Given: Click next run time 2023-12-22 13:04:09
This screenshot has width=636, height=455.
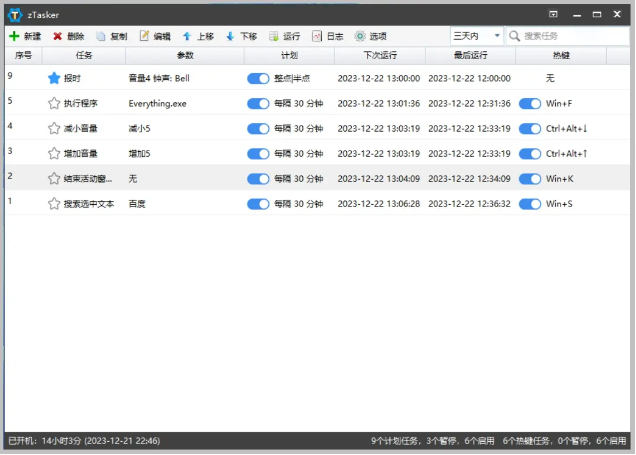Looking at the screenshot, I should point(379,179).
